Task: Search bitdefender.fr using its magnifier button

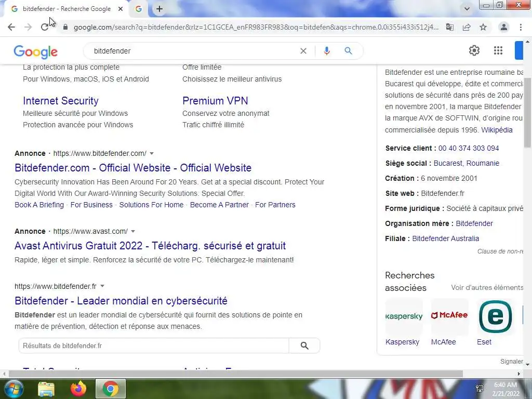Action: click(304, 345)
